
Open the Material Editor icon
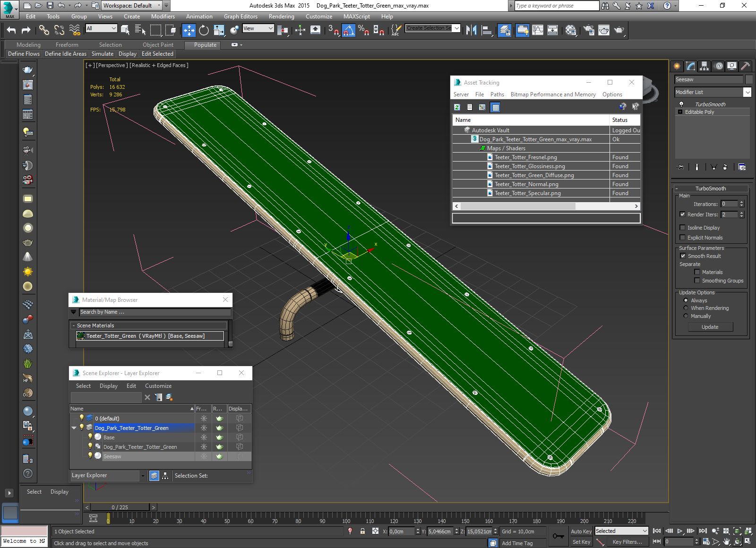click(x=571, y=30)
